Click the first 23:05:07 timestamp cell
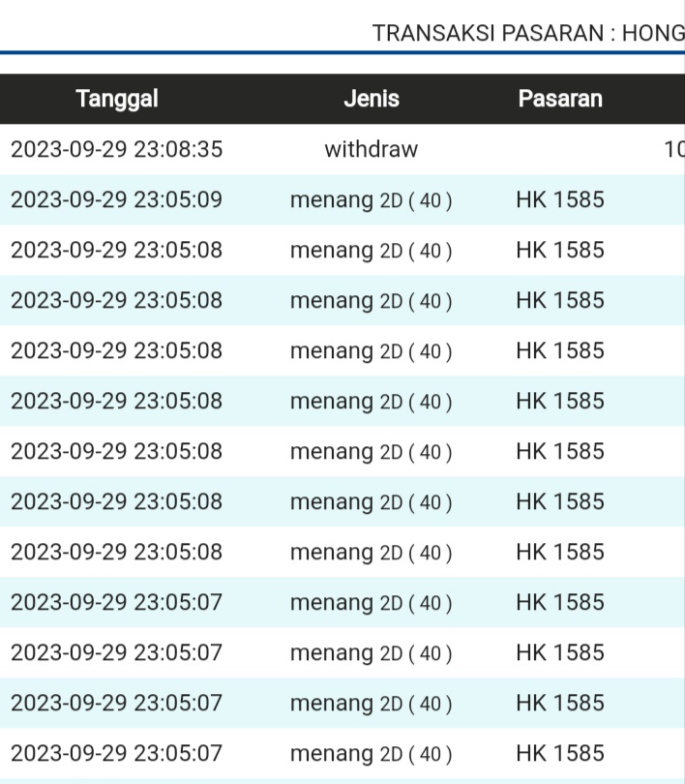Screen dimensions: 685x784 (117, 603)
